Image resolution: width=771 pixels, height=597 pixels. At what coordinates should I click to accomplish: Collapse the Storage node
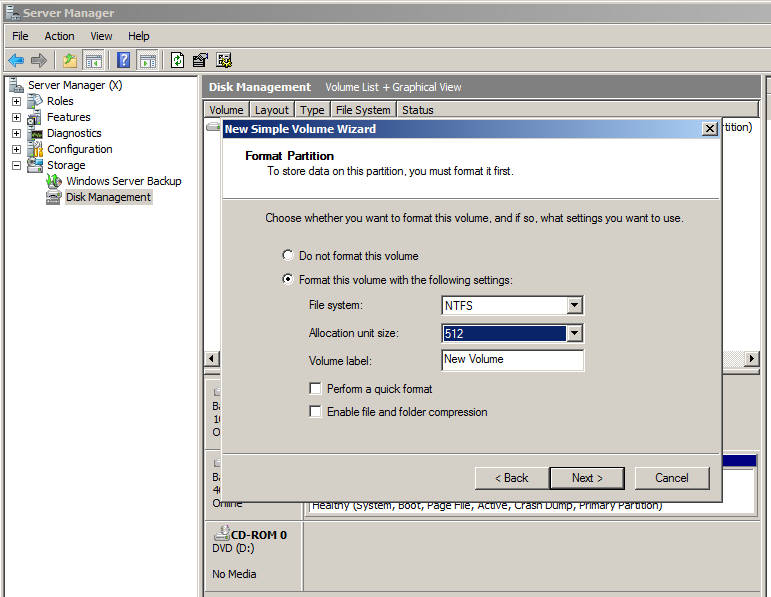[16, 166]
